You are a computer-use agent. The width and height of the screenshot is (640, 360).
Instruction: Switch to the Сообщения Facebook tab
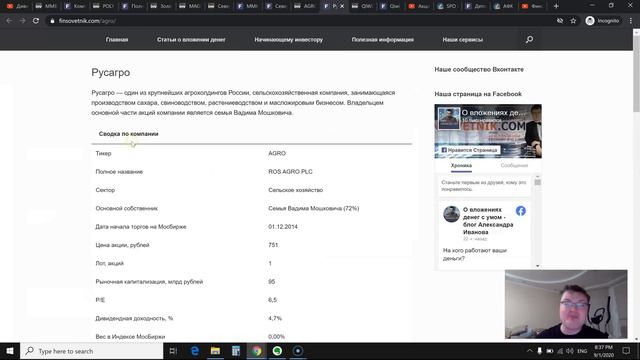[x=514, y=165]
